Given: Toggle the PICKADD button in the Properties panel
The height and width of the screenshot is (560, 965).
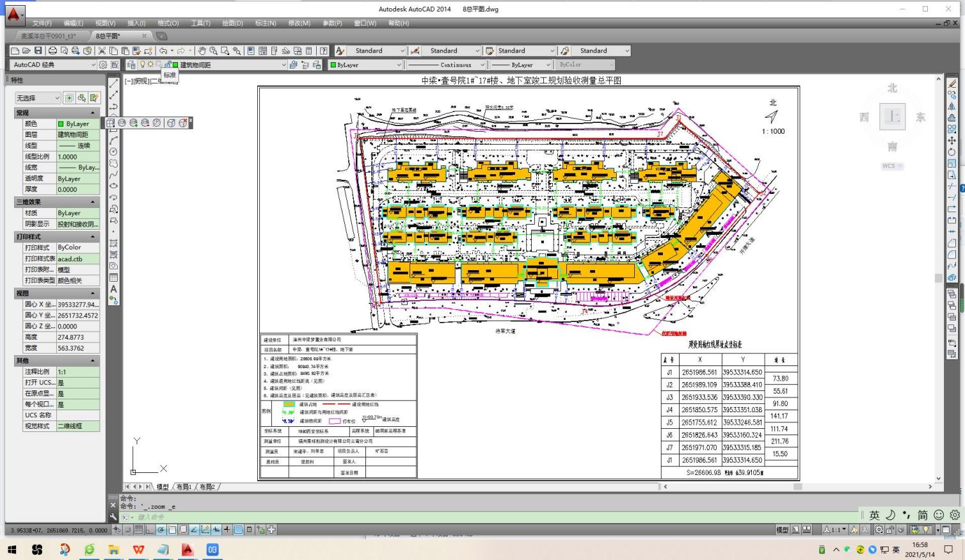Looking at the screenshot, I should click(69, 98).
